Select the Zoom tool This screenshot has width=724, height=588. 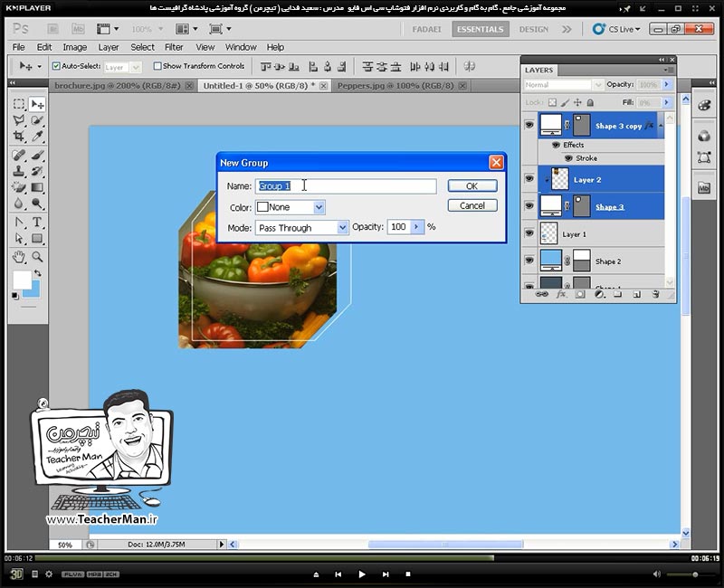point(37,257)
